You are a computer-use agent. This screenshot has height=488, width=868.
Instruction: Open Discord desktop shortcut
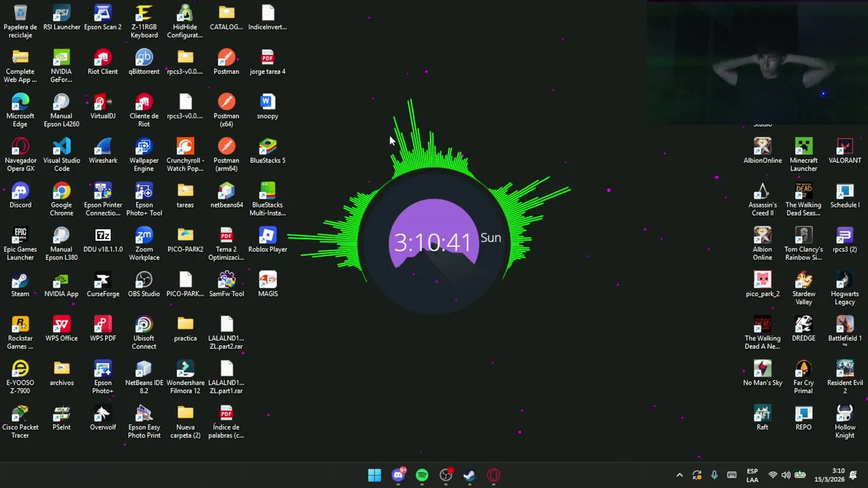(x=20, y=196)
